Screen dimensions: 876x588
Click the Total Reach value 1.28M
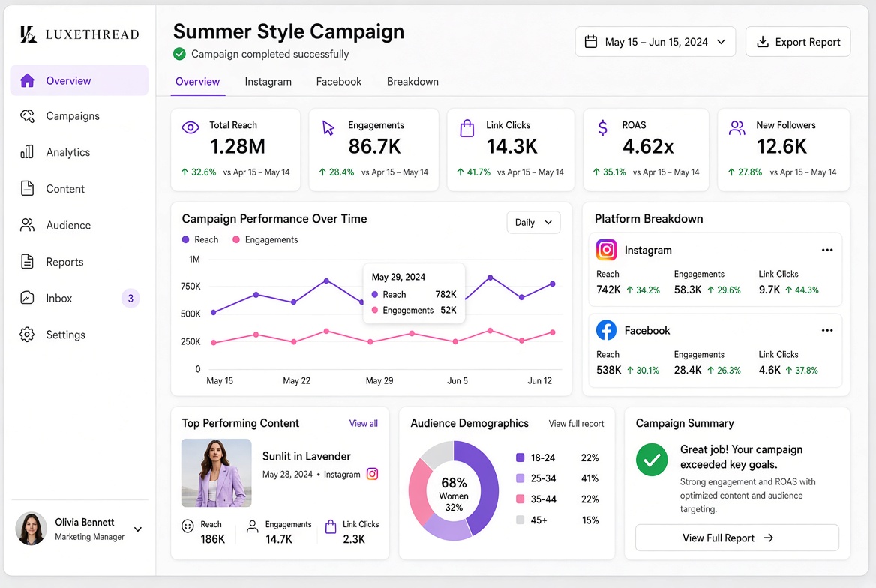[238, 146]
